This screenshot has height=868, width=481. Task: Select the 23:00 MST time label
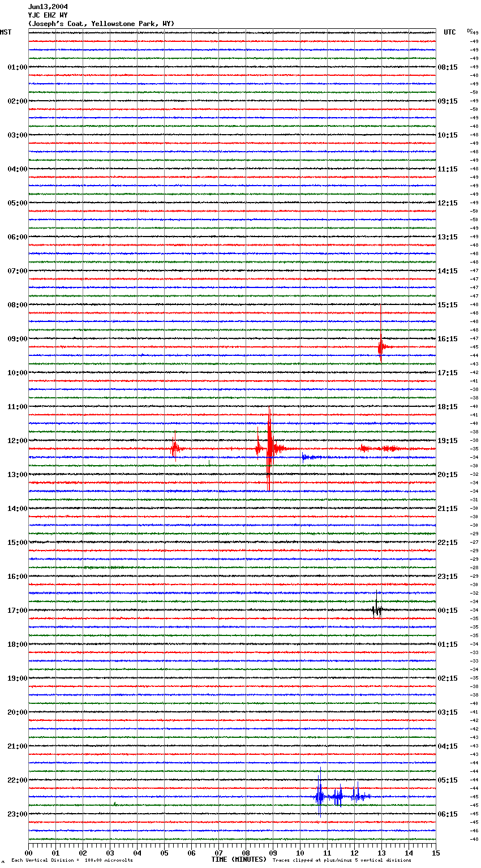(18, 814)
